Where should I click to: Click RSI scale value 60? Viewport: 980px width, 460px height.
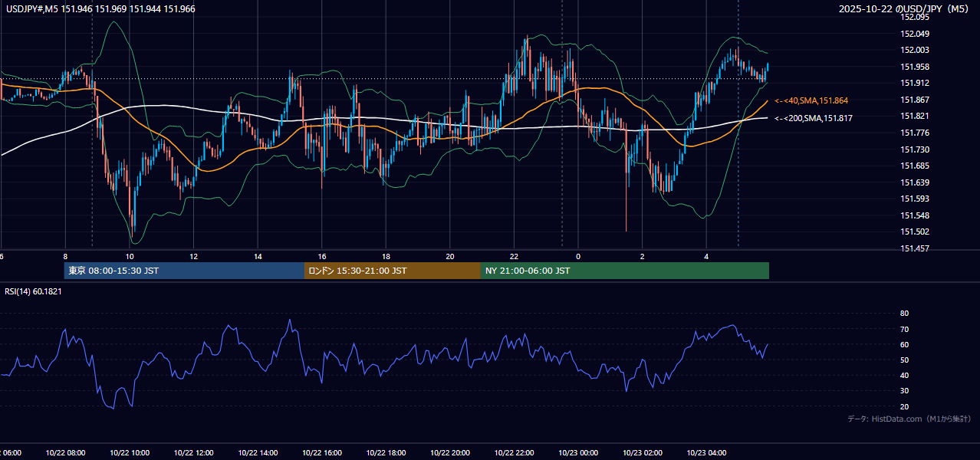tap(904, 344)
